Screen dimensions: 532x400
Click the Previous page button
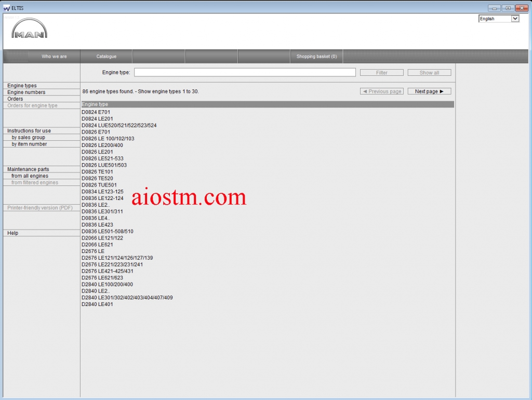[x=381, y=91]
